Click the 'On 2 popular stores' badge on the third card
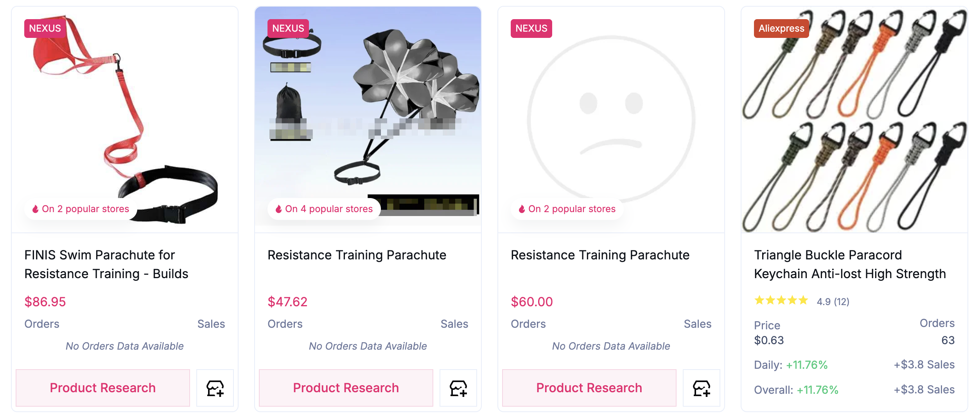 click(566, 209)
